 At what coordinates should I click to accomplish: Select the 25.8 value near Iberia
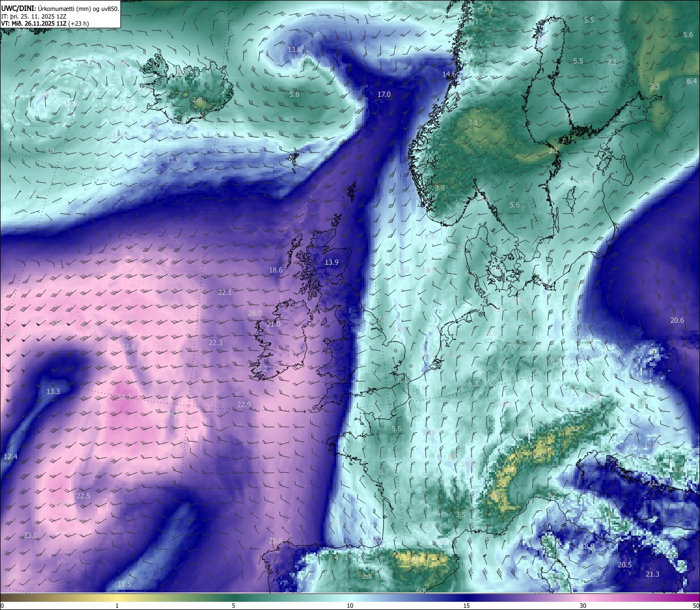point(276,541)
